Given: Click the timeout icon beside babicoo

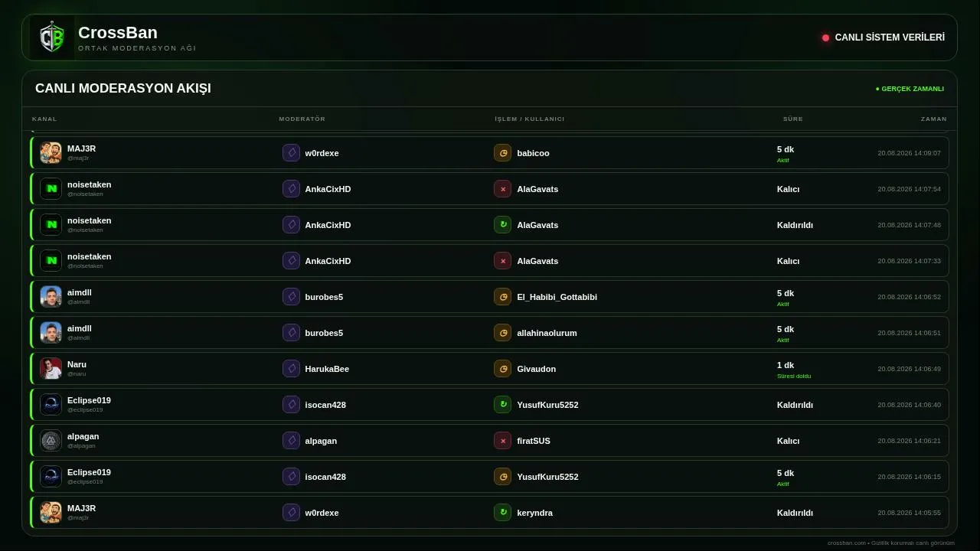Looking at the screenshot, I should 502,153.
